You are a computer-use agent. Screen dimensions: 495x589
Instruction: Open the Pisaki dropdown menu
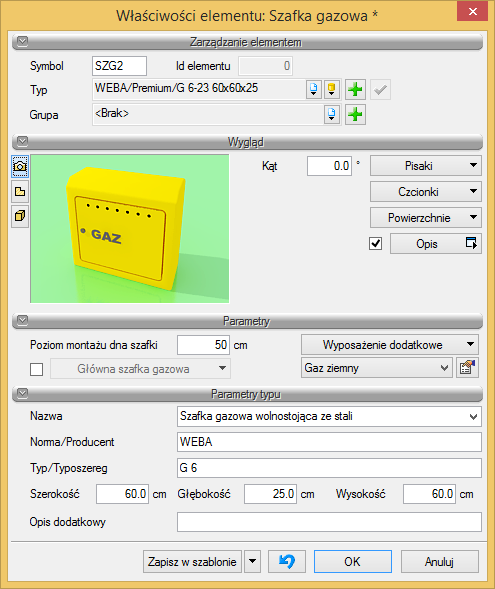pos(426,166)
